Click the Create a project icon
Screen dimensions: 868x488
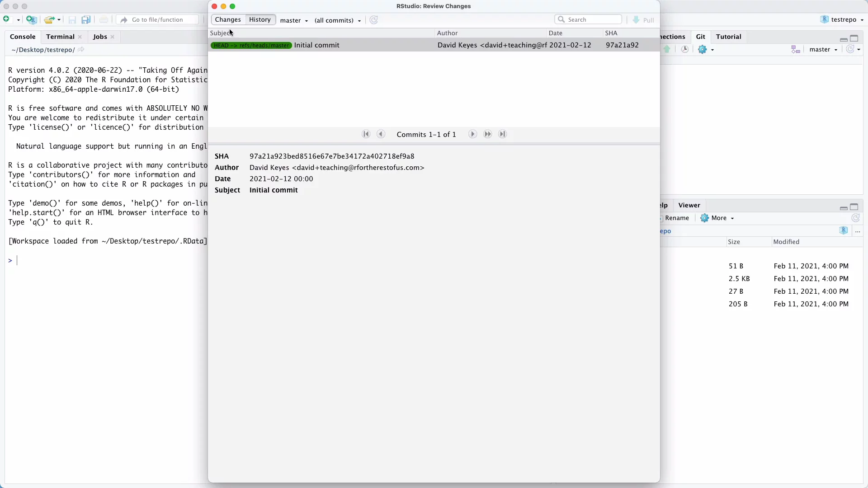pyautogui.click(x=32, y=19)
